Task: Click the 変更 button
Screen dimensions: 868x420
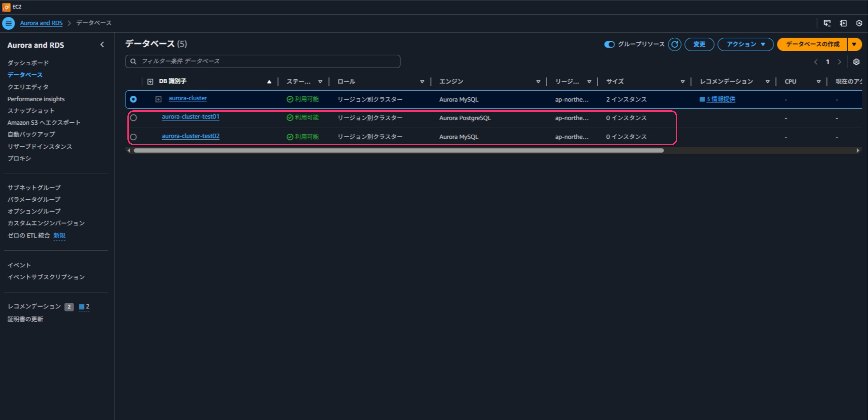Action: click(699, 44)
